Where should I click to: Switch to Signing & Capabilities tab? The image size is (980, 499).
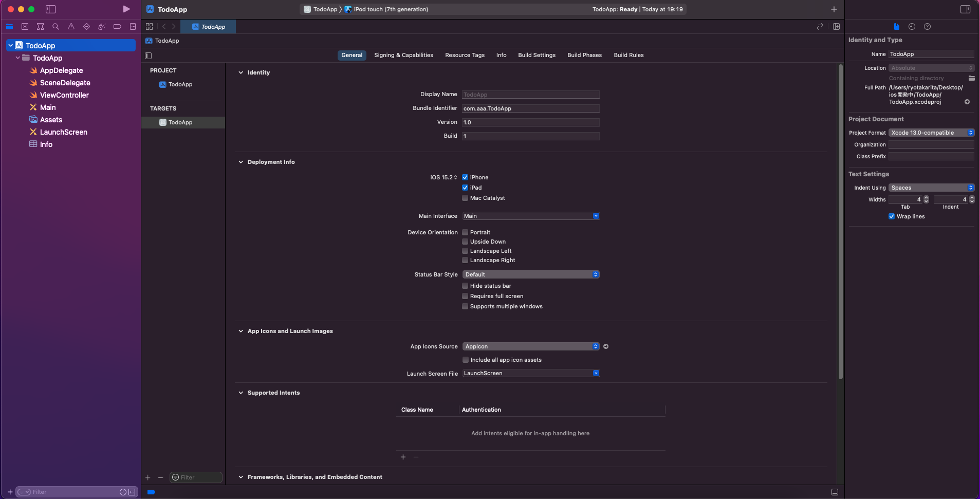tap(403, 55)
